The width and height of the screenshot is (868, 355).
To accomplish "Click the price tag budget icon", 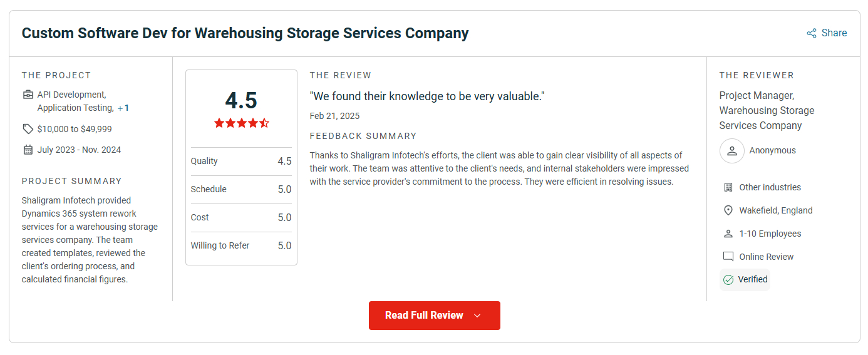I will tap(28, 129).
